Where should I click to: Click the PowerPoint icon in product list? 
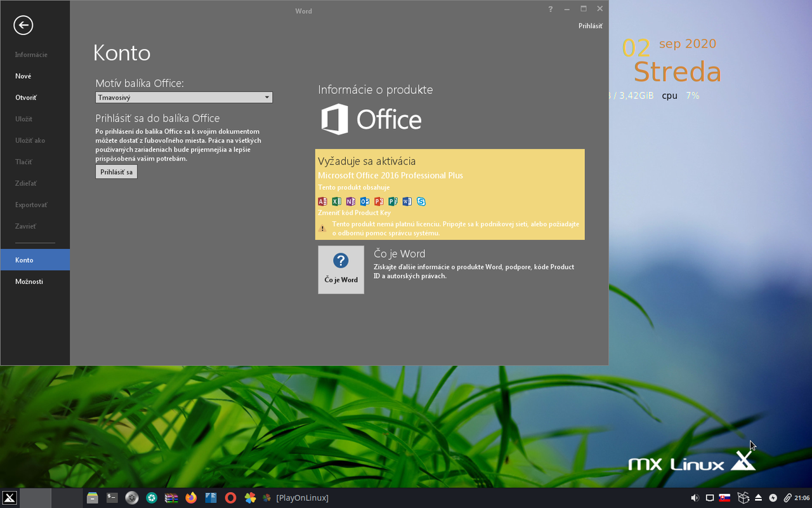(379, 201)
